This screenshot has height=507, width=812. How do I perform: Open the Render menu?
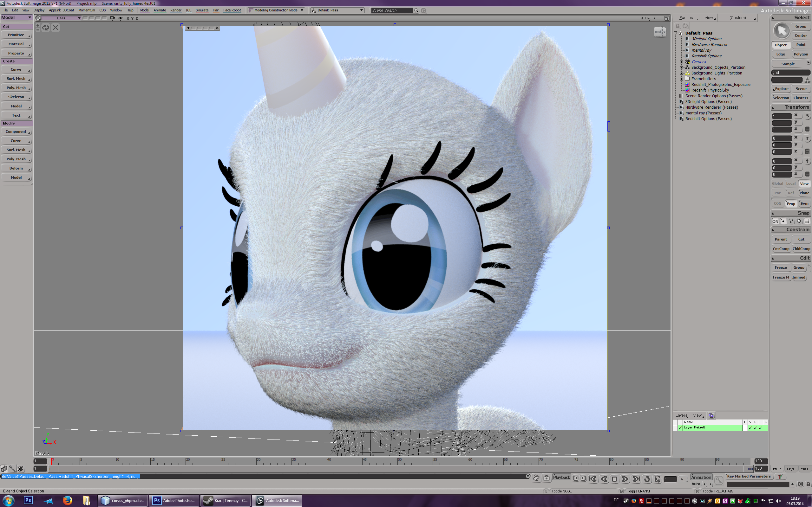point(175,10)
